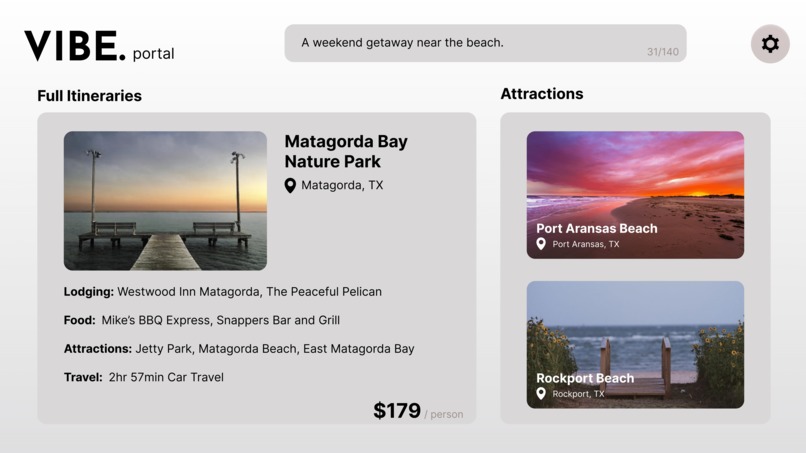Click the Matagorda, TX location pin icon
This screenshot has height=453, width=806.
point(290,186)
